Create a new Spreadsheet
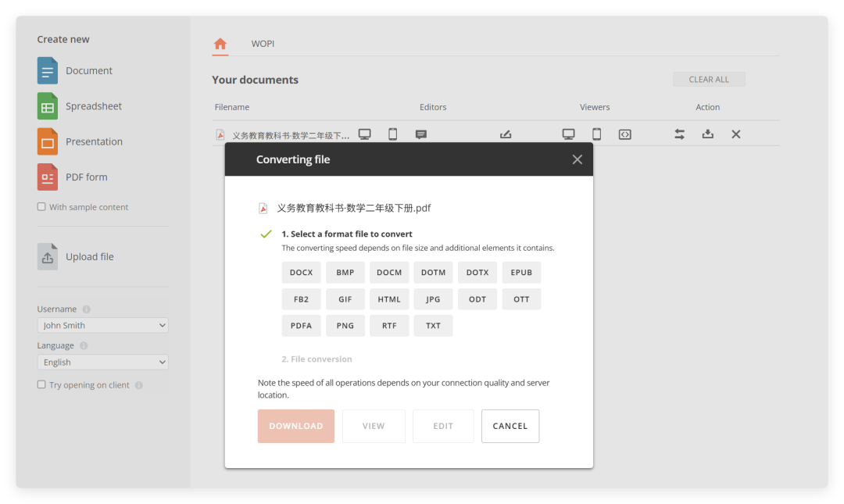Screen dimensions: 844x504 (80, 106)
